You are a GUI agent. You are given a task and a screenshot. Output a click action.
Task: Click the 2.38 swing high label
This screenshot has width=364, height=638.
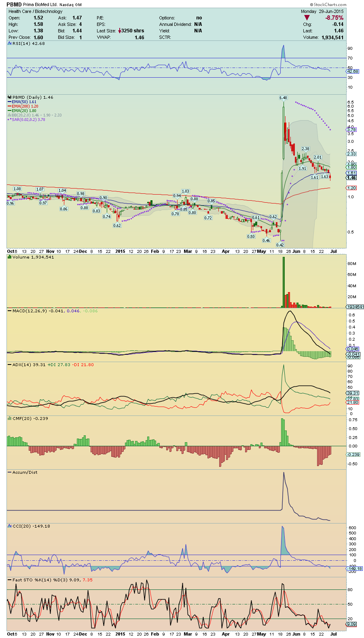point(305,149)
